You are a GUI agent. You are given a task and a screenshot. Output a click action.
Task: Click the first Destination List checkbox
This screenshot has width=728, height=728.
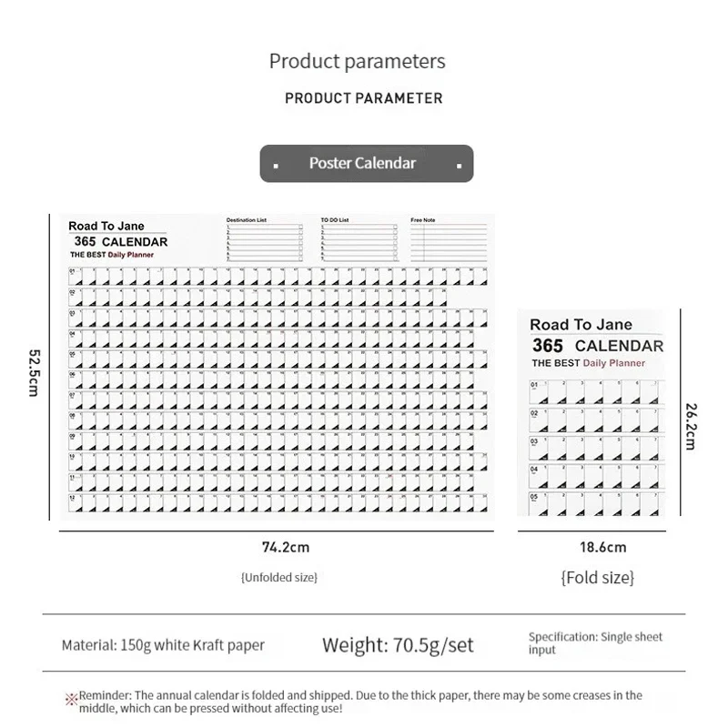[x=301, y=227]
